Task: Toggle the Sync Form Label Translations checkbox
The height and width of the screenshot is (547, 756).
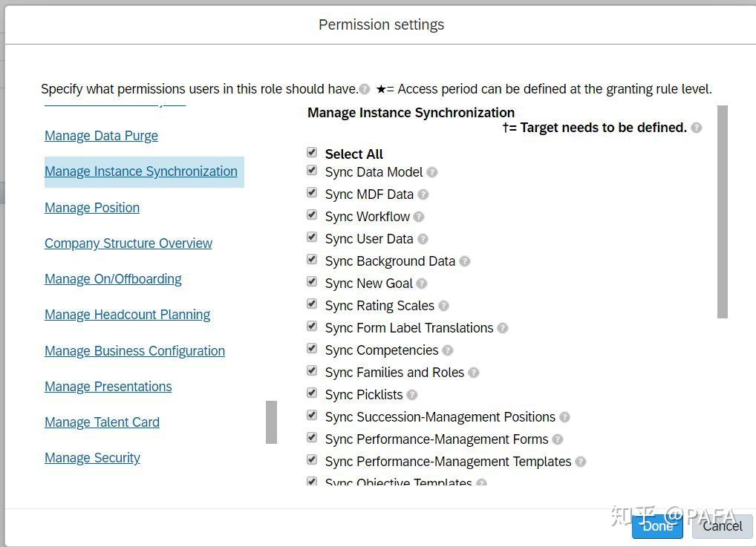Action: click(x=312, y=326)
